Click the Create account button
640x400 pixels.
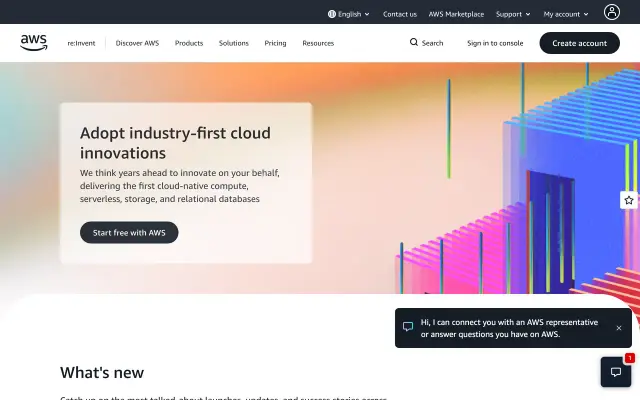[x=579, y=43]
